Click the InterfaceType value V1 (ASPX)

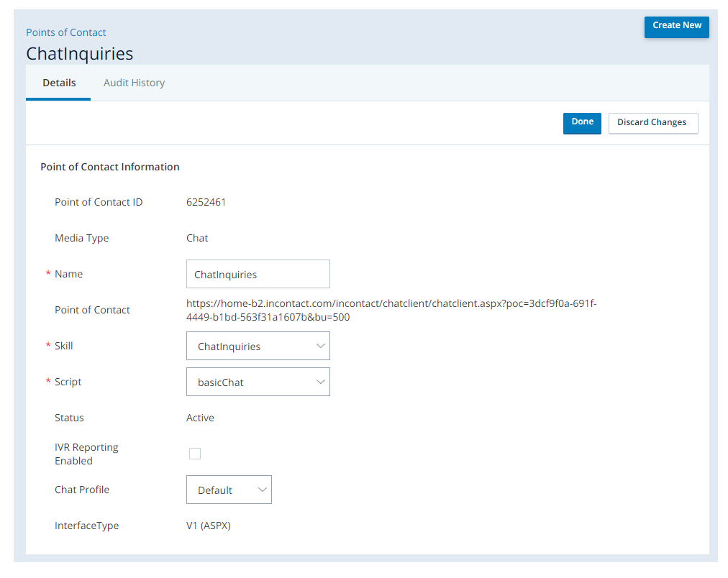click(209, 526)
